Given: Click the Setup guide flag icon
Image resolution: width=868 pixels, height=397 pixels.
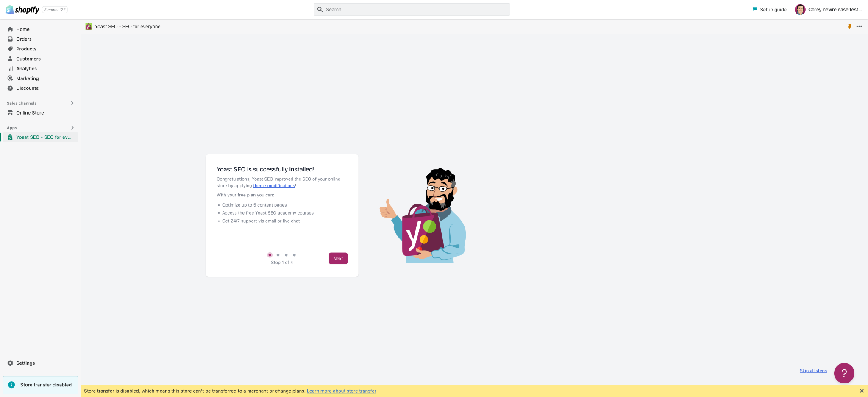Looking at the screenshot, I should point(755,9).
